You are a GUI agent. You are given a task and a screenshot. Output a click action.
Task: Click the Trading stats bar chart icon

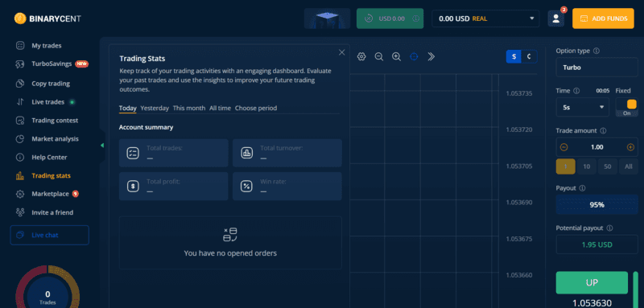(x=19, y=176)
